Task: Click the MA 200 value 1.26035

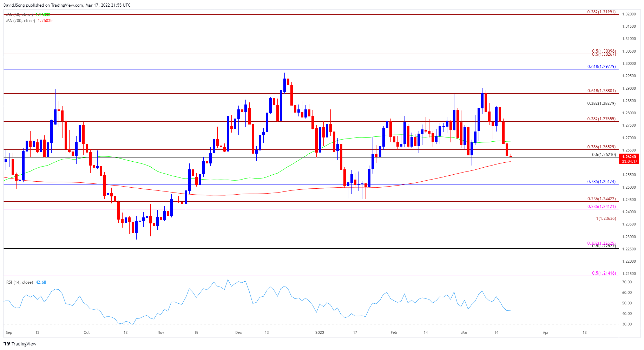Action: pos(45,21)
